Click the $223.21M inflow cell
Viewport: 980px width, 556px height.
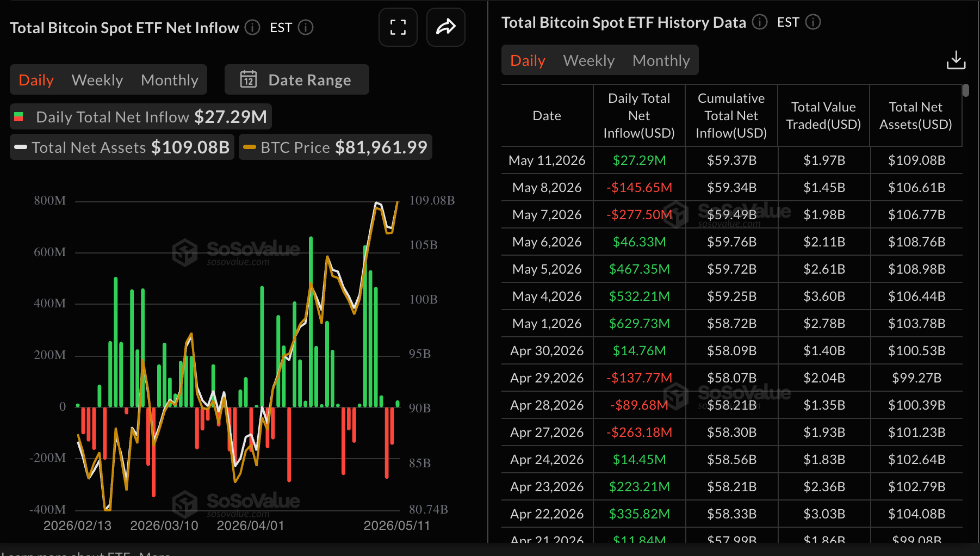click(x=639, y=486)
